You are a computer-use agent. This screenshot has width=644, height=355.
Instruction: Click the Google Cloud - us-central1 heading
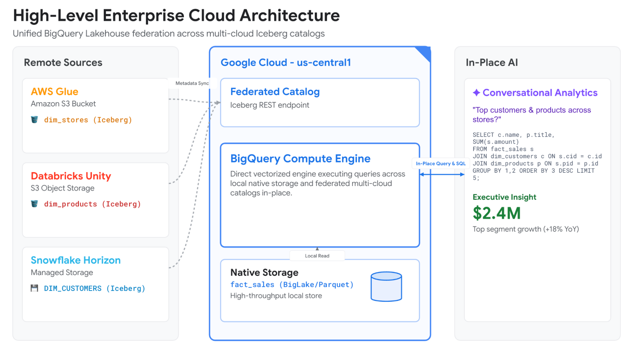(286, 63)
